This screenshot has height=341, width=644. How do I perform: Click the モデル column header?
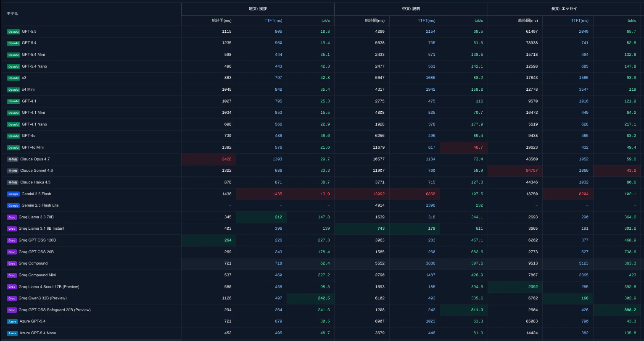(x=13, y=14)
